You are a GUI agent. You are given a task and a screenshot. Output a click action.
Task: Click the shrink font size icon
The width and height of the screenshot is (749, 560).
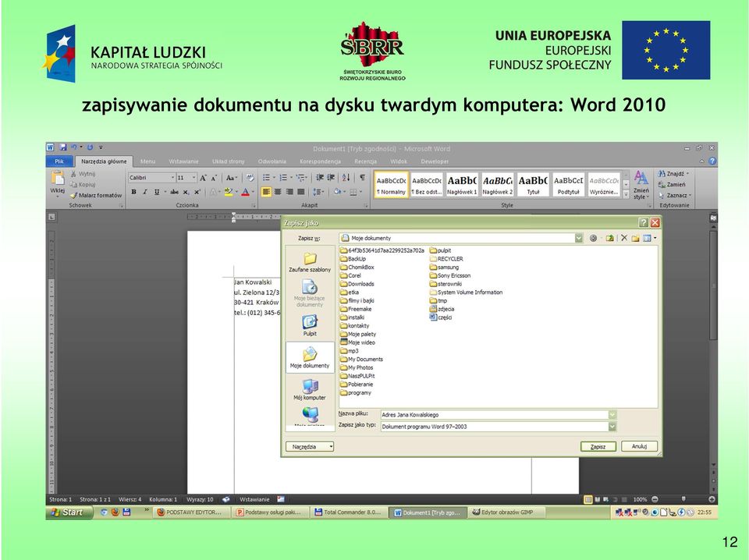click(214, 178)
